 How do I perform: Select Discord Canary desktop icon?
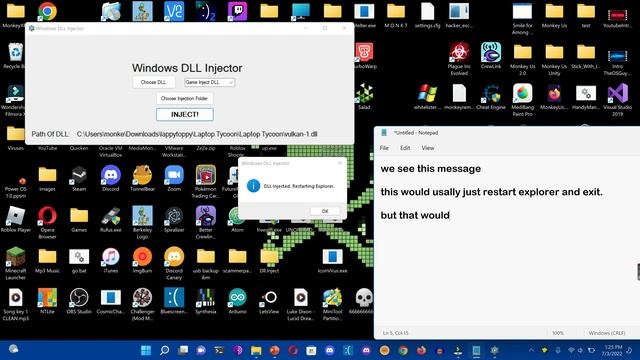174,263
